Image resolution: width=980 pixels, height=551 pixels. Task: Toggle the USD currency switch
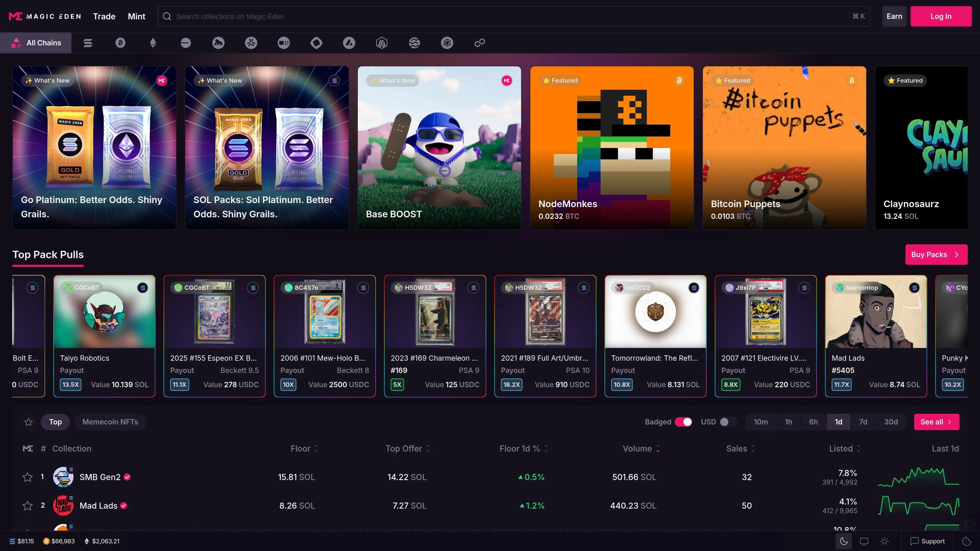(728, 422)
